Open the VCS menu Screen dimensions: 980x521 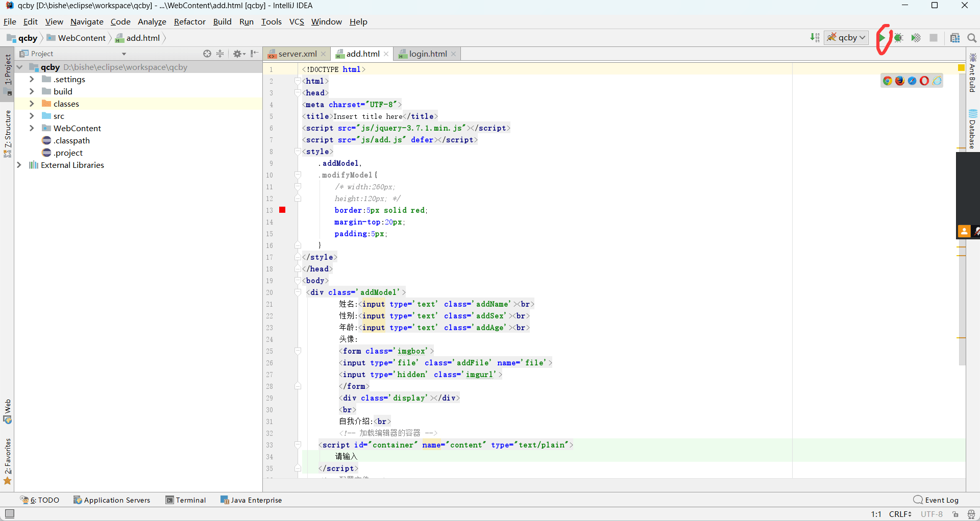[x=297, y=21]
